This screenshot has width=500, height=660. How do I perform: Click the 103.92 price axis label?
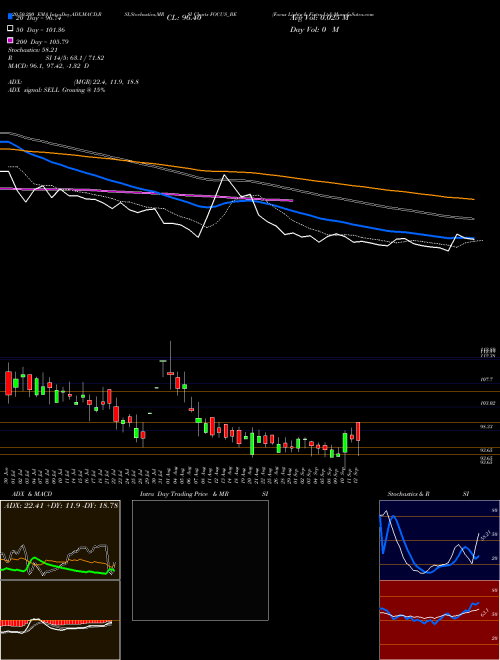pyautogui.click(x=486, y=403)
